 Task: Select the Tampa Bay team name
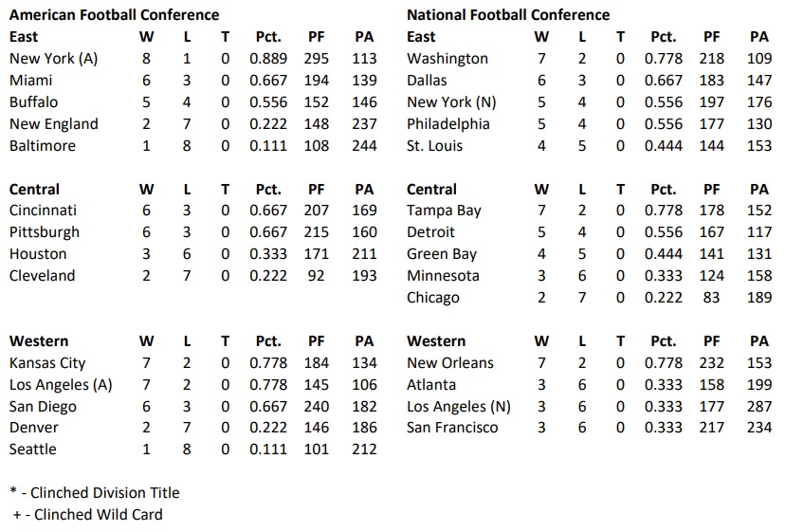click(x=444, y=211)
